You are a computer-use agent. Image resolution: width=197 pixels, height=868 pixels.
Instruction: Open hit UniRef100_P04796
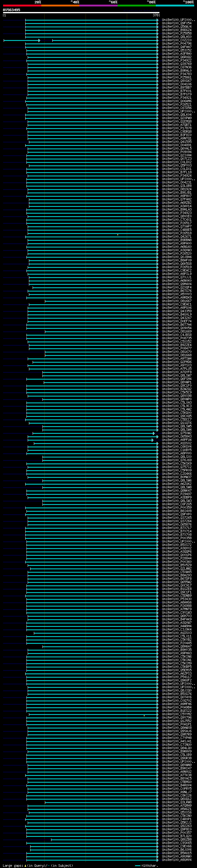[x=177, y=43]
